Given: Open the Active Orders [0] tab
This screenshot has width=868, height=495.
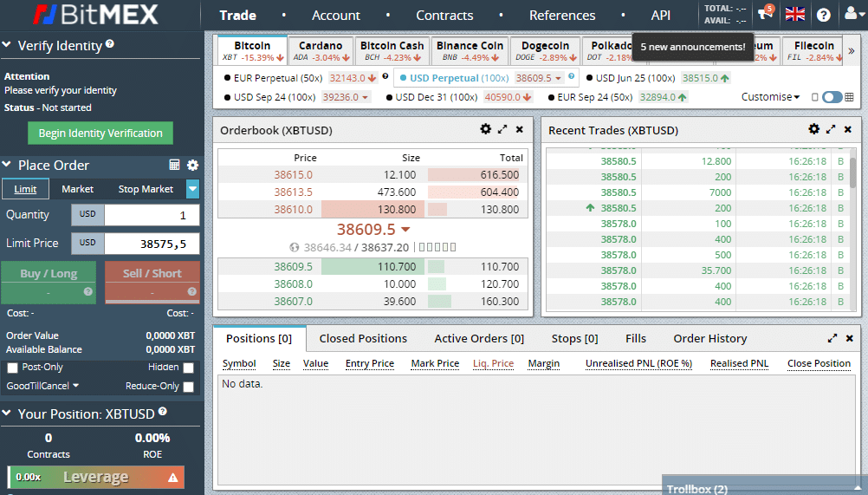Looking at the screenshot, I should (x=479, y=338).
